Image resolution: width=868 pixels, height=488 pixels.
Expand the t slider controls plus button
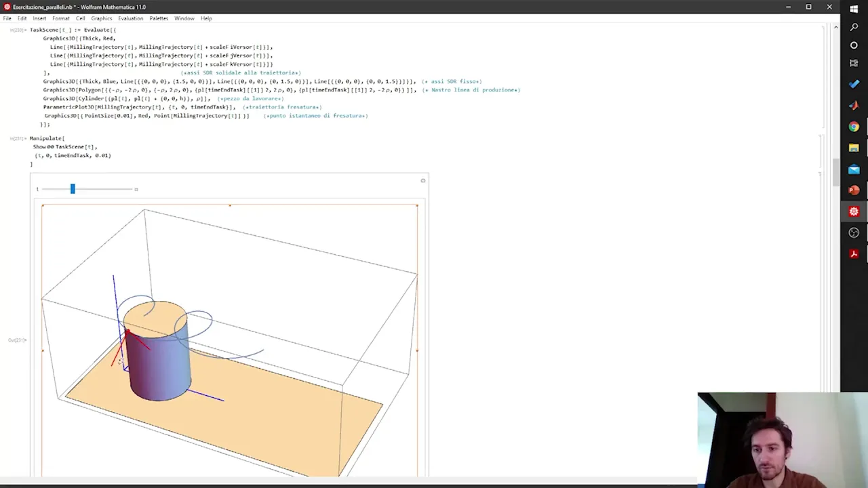[136, 189]
